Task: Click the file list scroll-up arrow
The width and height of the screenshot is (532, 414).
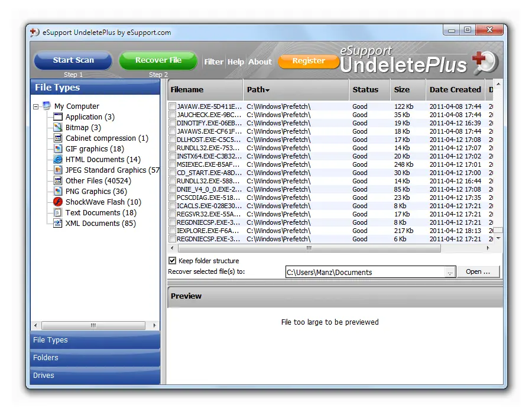Action: coord(498,84)
